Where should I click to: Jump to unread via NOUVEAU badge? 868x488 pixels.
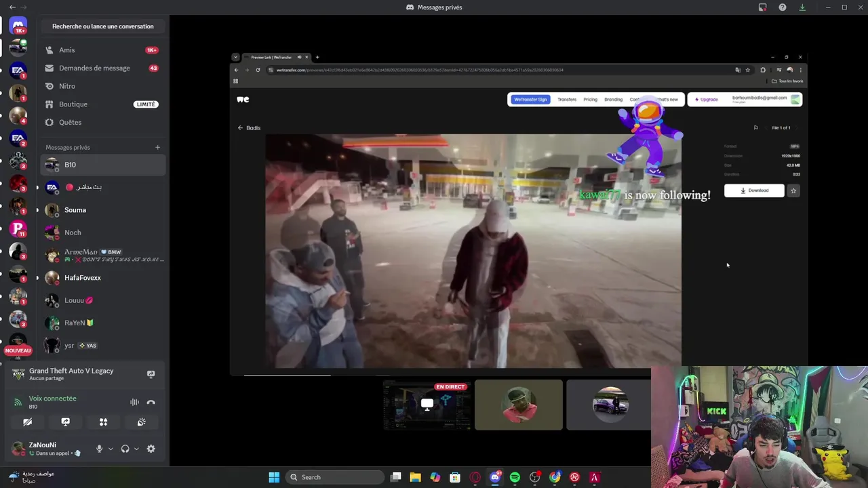18,350
